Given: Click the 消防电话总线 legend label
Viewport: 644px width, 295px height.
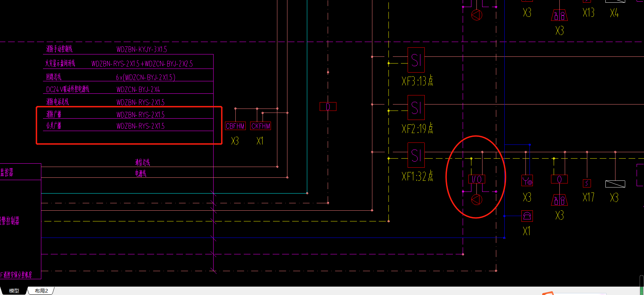Looking at the screenshot, I should tap(57, 102).
